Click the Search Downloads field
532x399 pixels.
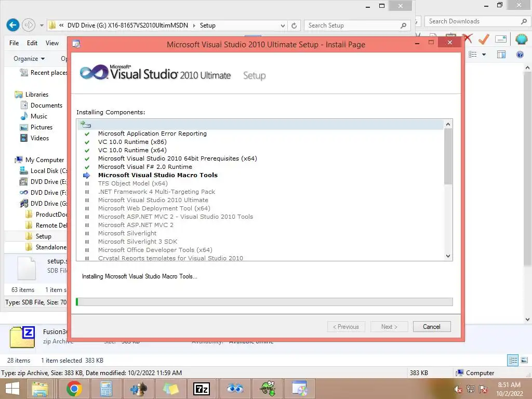(477, 21)
